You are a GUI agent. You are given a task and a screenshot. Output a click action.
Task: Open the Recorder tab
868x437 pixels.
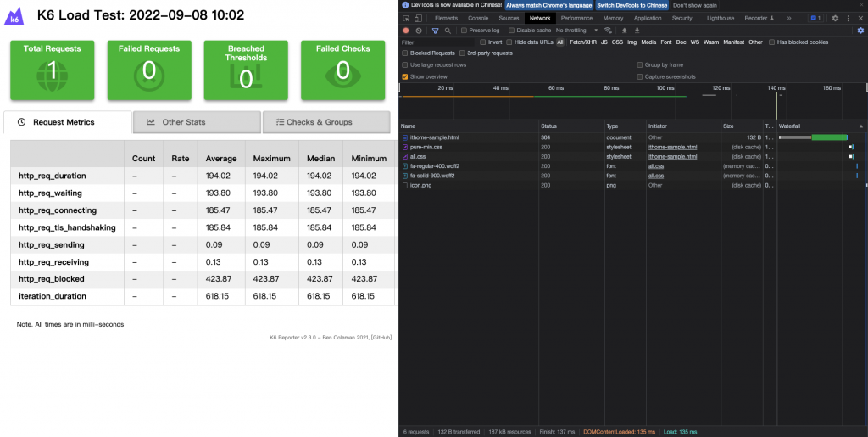[759, 19]
